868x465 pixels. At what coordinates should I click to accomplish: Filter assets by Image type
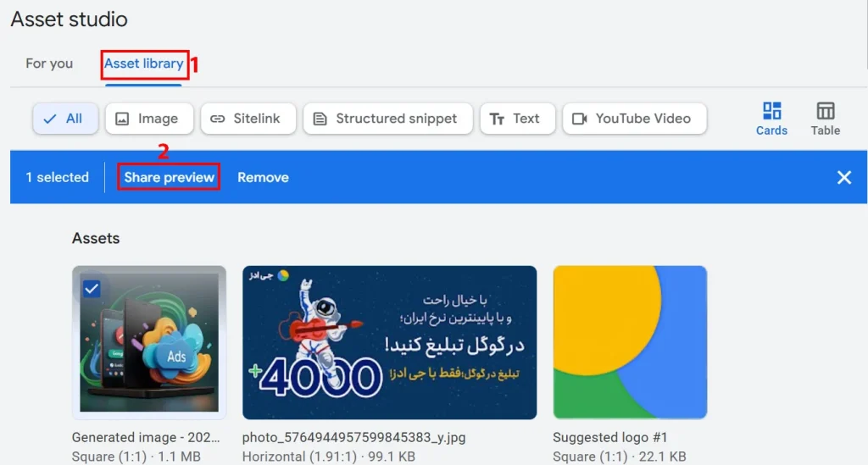click(149, 119)
